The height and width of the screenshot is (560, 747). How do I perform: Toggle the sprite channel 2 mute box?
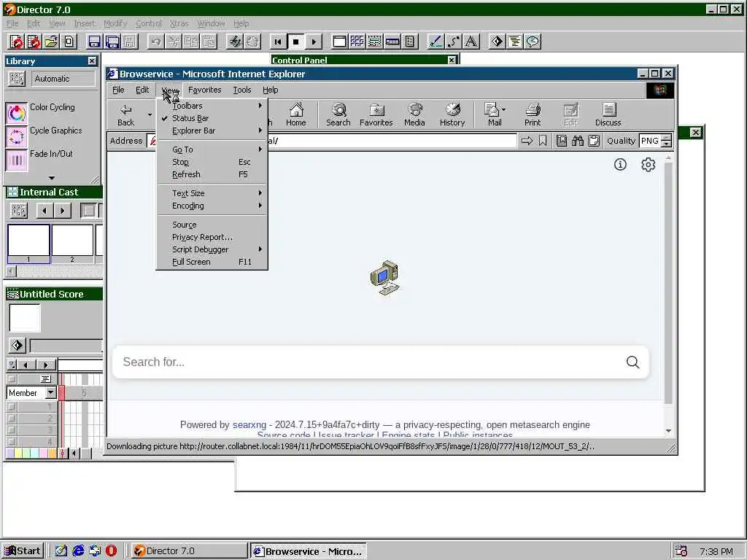click(x=12, y=418)
